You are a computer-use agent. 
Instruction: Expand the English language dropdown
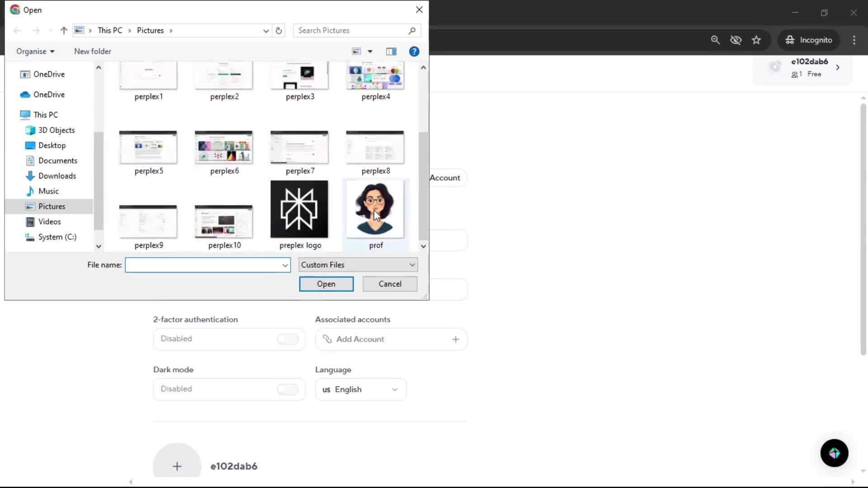[360, 389]
